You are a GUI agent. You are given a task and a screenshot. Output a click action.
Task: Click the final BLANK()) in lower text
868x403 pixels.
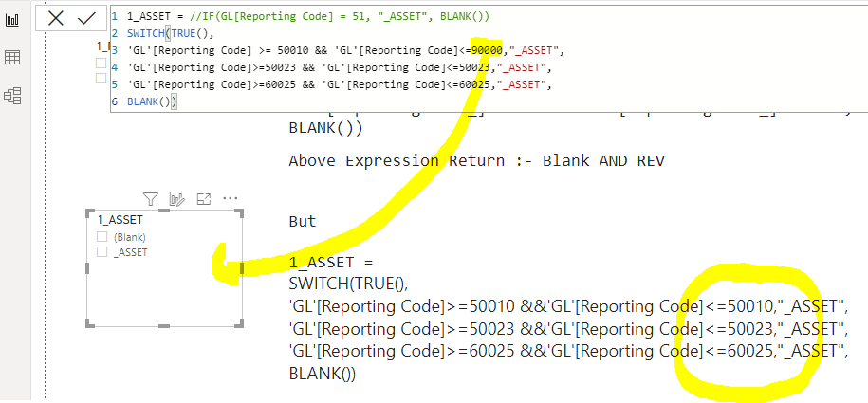point(323,375)
